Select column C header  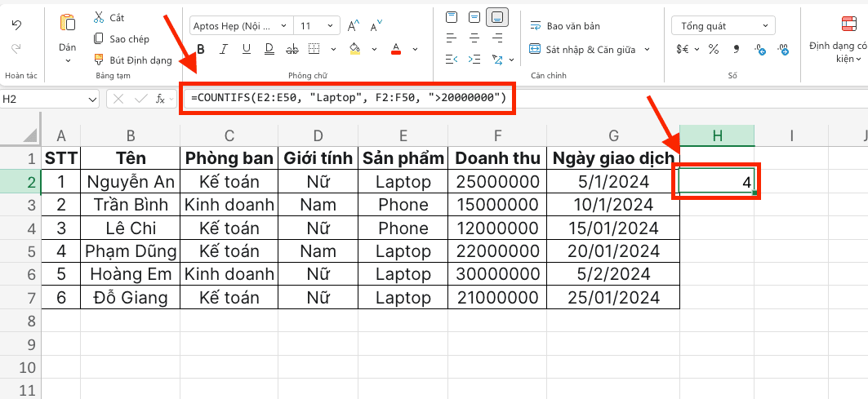click(x=229, y=135)
